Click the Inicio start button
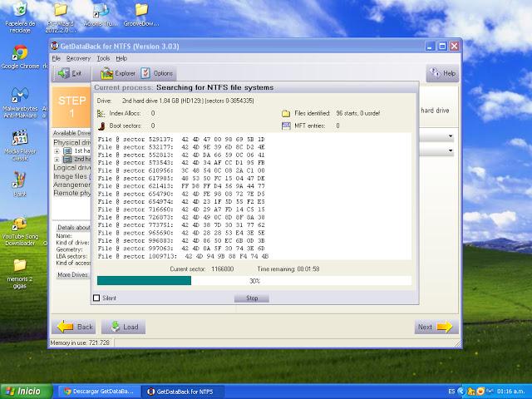532x399 pixels. click(23, 390)
